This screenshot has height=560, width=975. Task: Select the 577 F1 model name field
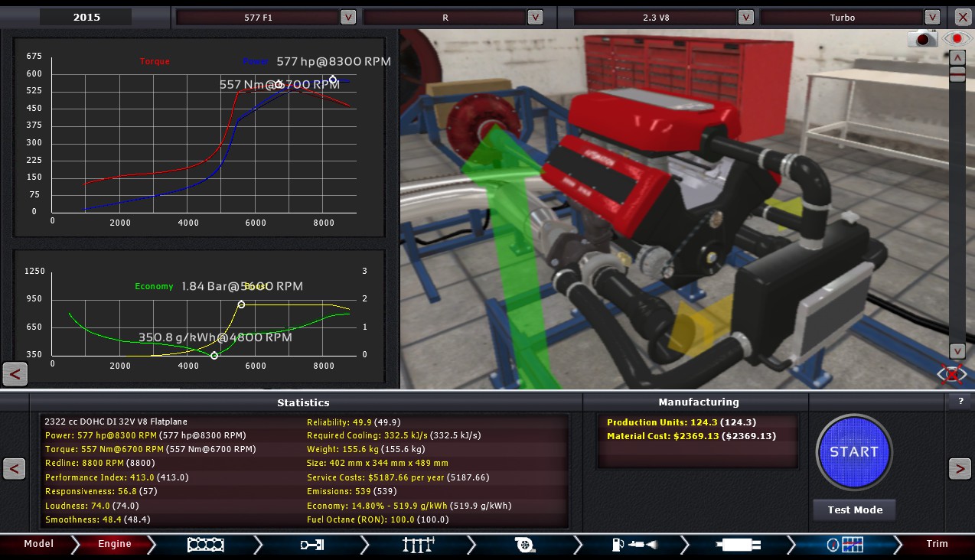tap(258, 17)
